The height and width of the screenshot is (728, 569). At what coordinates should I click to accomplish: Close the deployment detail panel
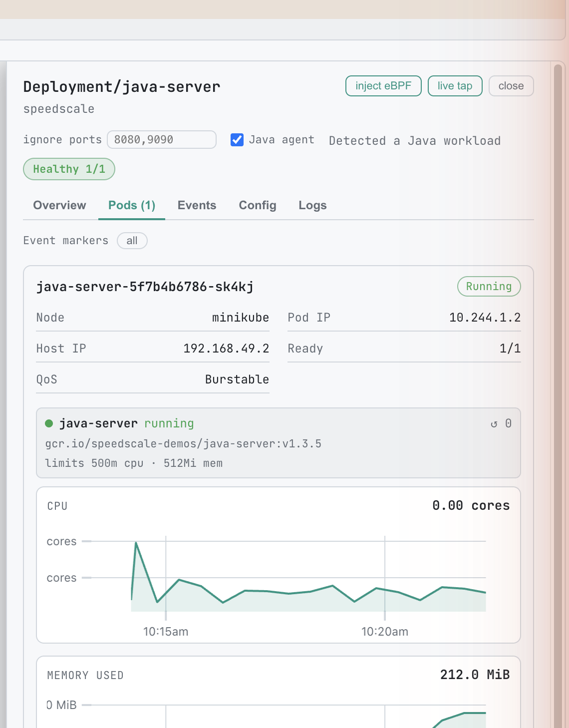[x=511, y=86]
